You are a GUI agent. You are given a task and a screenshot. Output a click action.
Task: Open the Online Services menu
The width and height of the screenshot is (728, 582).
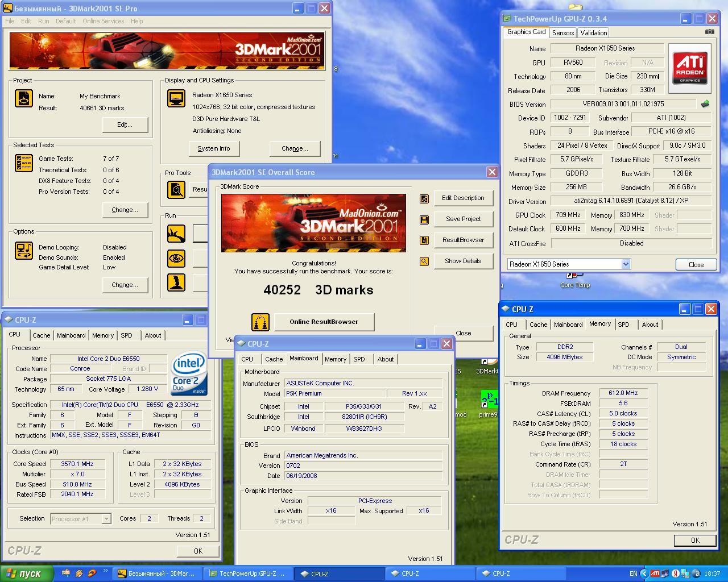[103, 21]
